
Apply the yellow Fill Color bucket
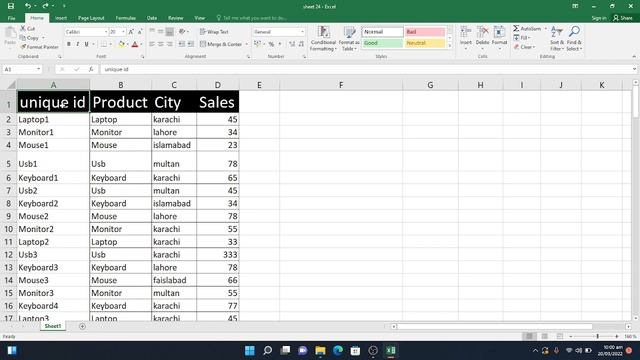[x=121, y=44]
